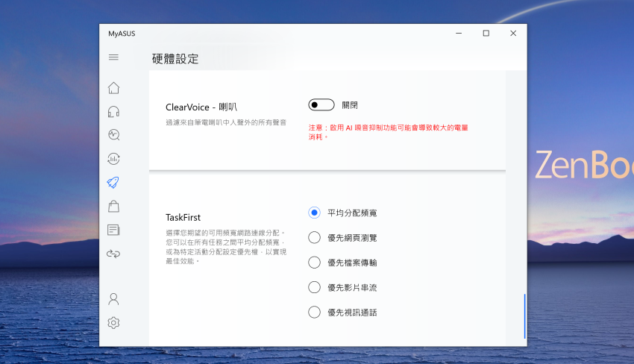The height and width of the screenshot is (364, 634).
Task: Open the news article sidebar icon
Action: pos(113,230)
